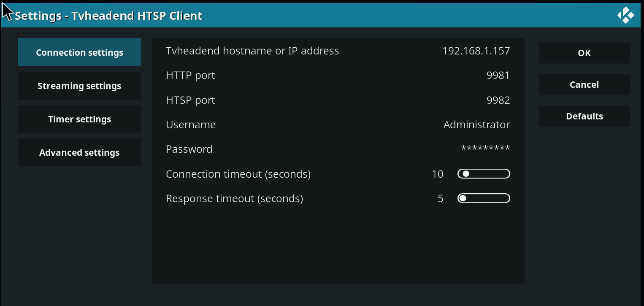This screenshot has width=644, height=306.
Task: Click the Response timeout slider
Action: click(484, 198)
